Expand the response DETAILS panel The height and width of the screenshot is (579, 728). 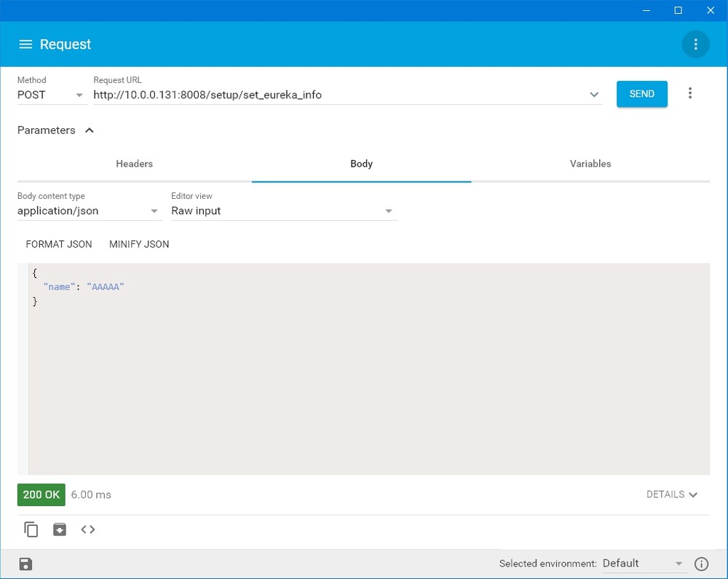(671, 495)
